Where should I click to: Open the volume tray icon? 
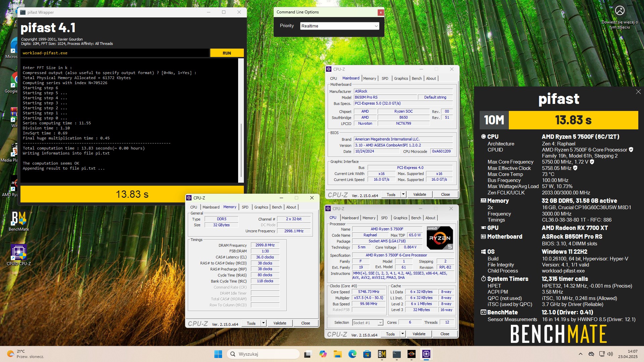tap(610, 354)
